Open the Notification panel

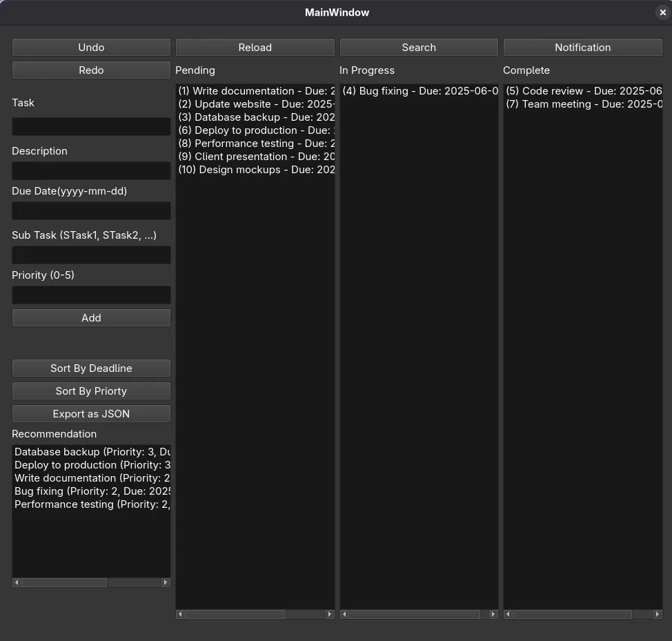(582, 47)
